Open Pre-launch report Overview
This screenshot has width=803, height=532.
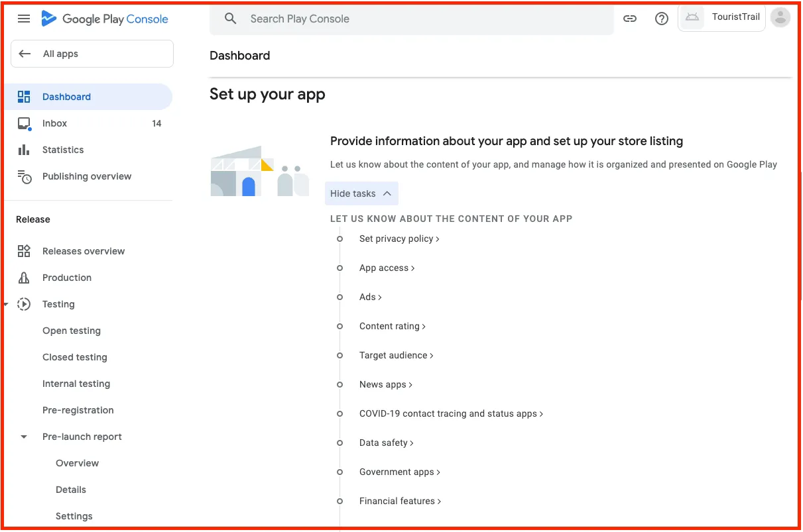(x=77, y=463)
